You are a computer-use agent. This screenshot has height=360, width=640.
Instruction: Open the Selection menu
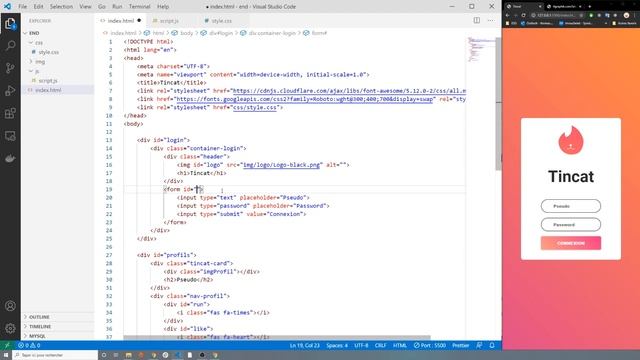point(61,7)
